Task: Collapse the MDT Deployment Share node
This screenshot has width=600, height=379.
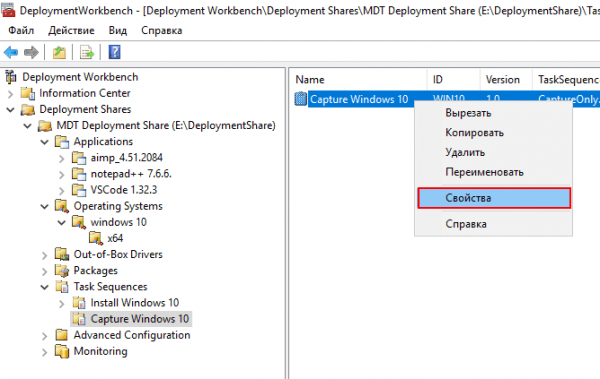Action: click(x=28, y=126)
